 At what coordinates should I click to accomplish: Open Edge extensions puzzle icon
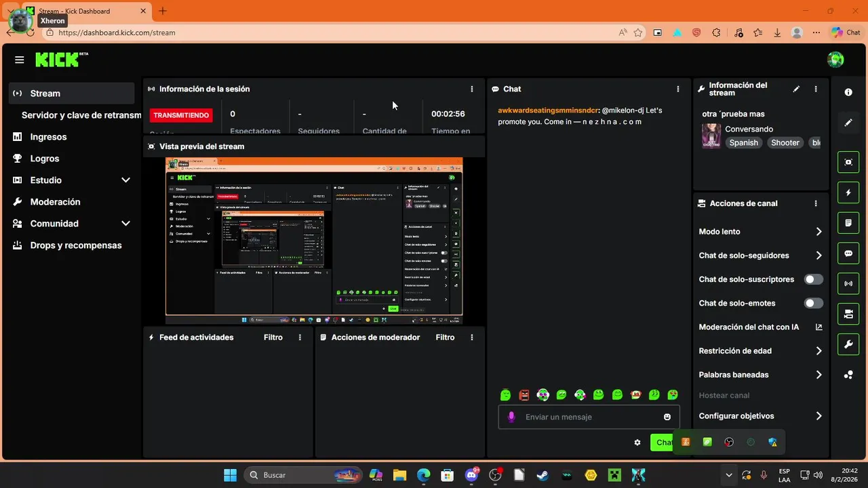(x=716, y=33)
